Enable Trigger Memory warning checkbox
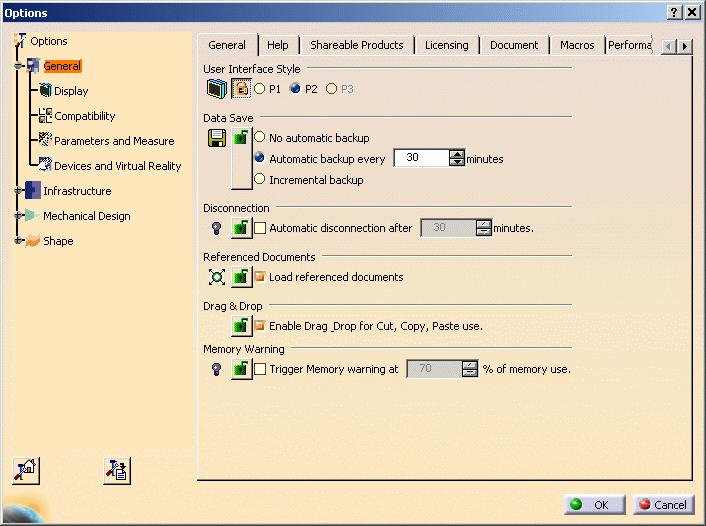 [260, 369]
